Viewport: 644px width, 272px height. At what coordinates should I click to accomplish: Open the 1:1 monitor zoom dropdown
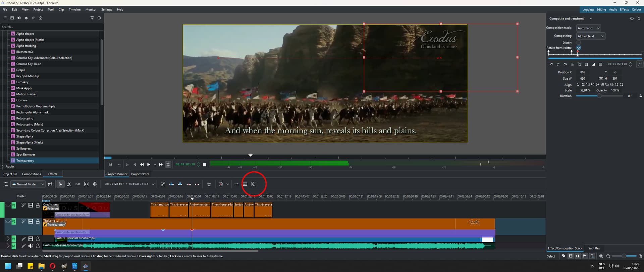click(114, 165)
